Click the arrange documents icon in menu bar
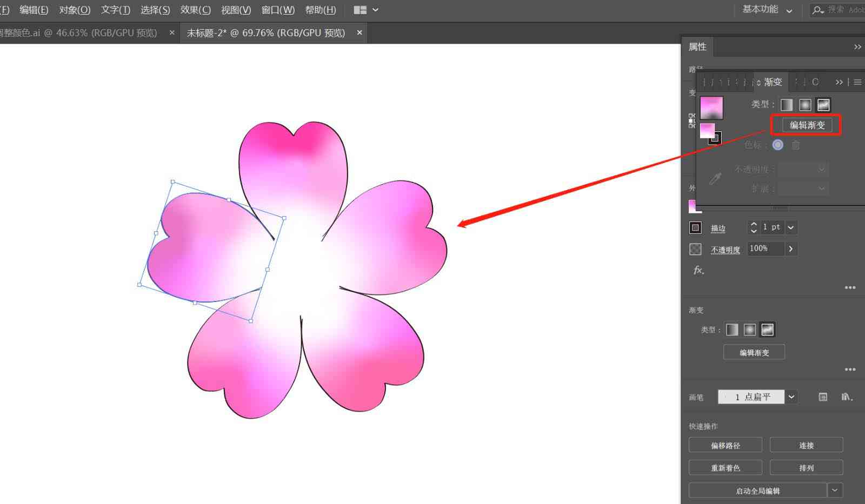 (360, 10)
